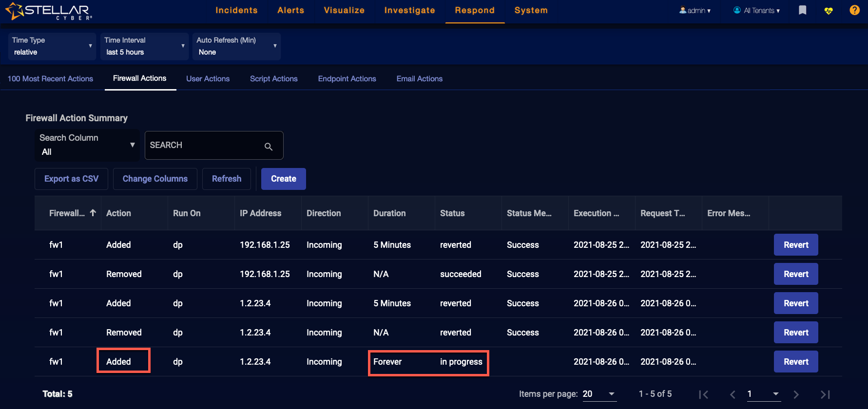Open the Investigate menu
The image size is (868, 409).
point(409,10)
